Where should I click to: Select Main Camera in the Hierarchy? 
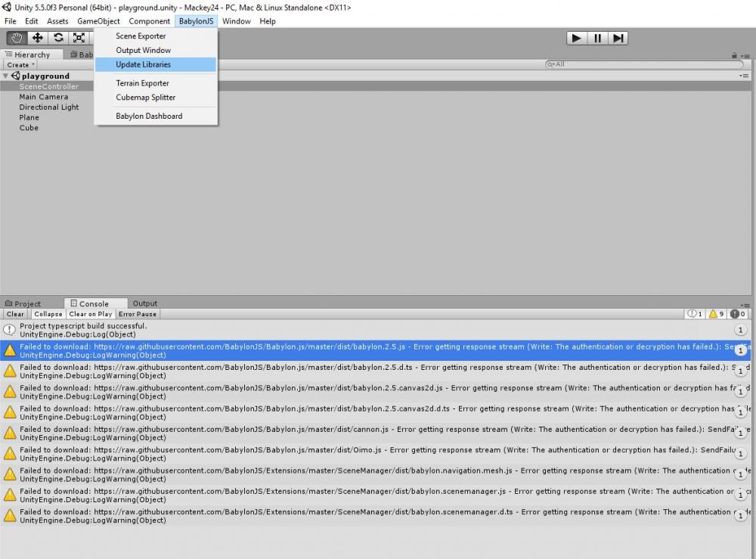click(x=43, y=97)
